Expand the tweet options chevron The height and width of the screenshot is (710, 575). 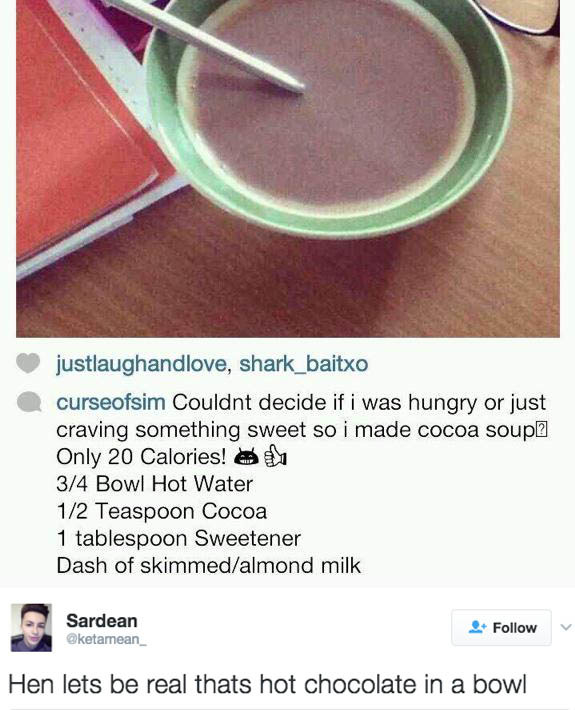click(x=566, y=627)
